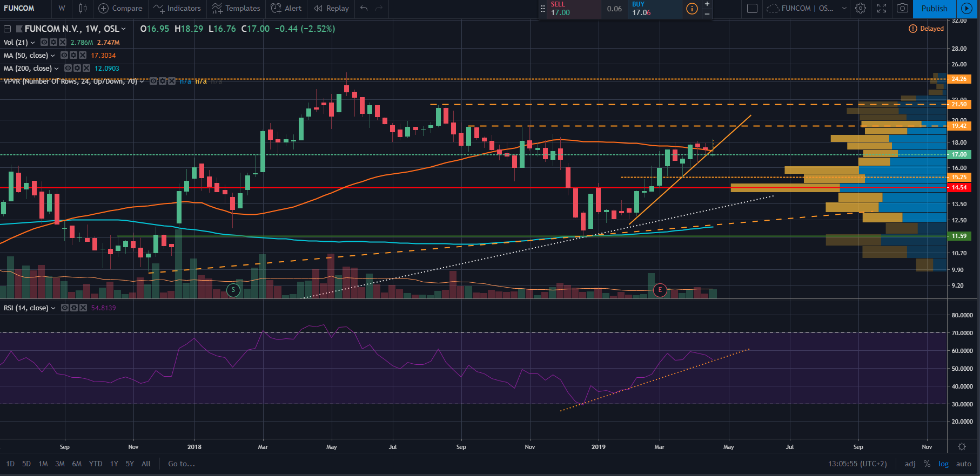Select the 1M time range
The width and height of the screenshot is (980, 476).
43,464
